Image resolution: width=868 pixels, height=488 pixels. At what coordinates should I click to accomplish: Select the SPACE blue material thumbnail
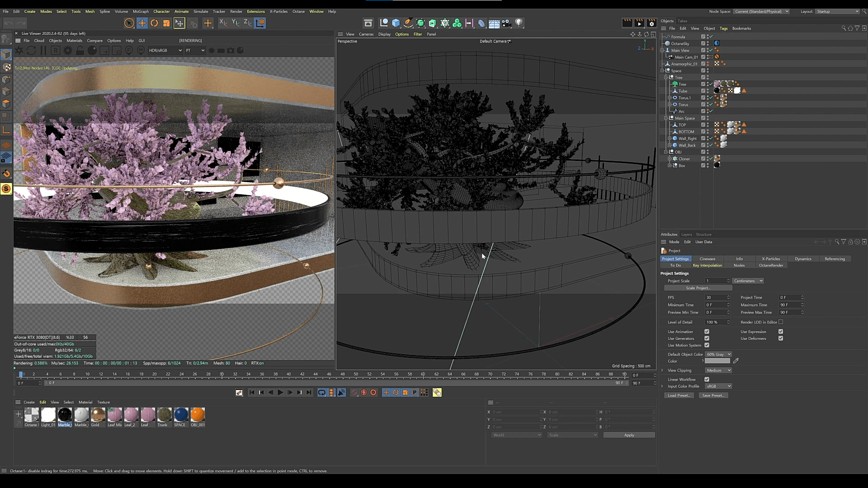181,415
